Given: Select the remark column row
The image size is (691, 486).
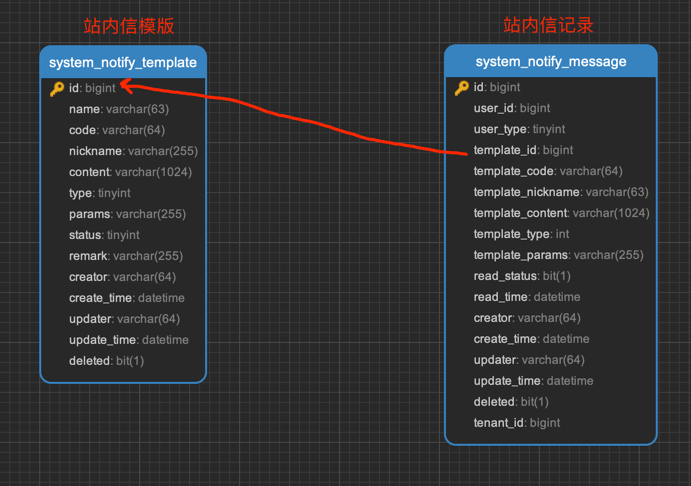Looking at the screenshot, I should coord(125,256).
